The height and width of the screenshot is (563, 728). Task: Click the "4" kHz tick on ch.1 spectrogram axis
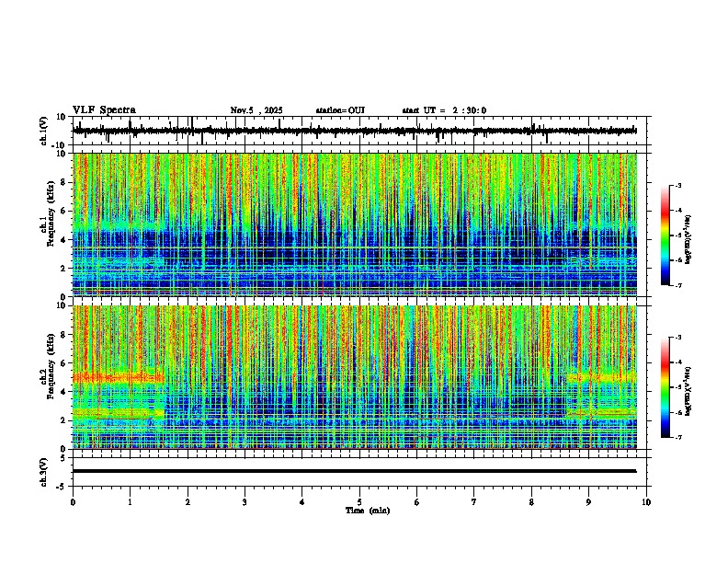tap(63, 240)
